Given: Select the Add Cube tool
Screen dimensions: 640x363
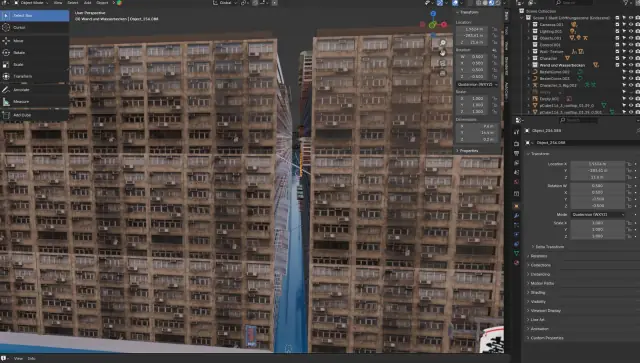Looking at the screenshot, I should (35, 115).
